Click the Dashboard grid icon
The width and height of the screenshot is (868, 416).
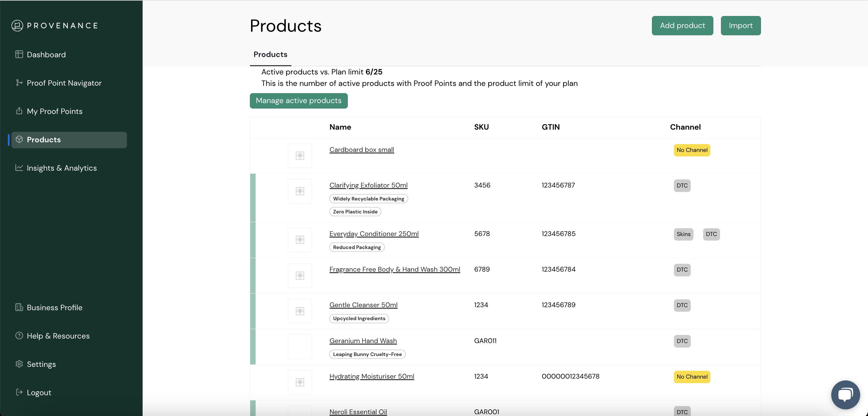click(19, 54)
